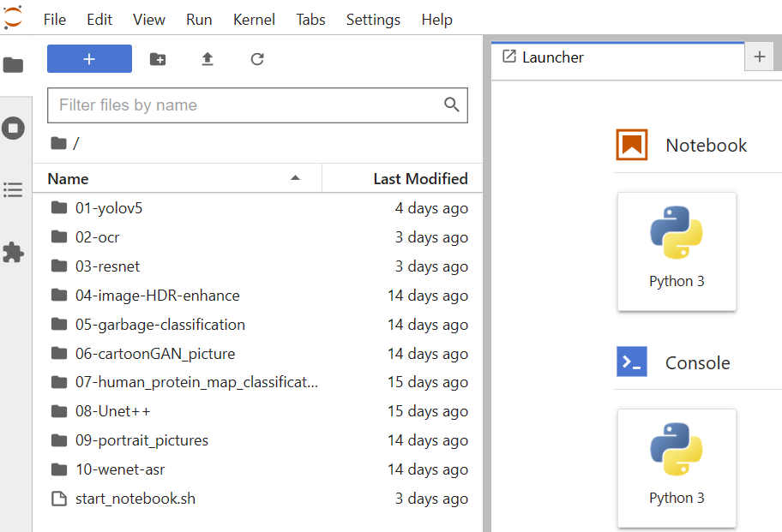This screenshot has width=782, height=532.
Task: Launch a Python 3 notebook card
Action: 677,252
